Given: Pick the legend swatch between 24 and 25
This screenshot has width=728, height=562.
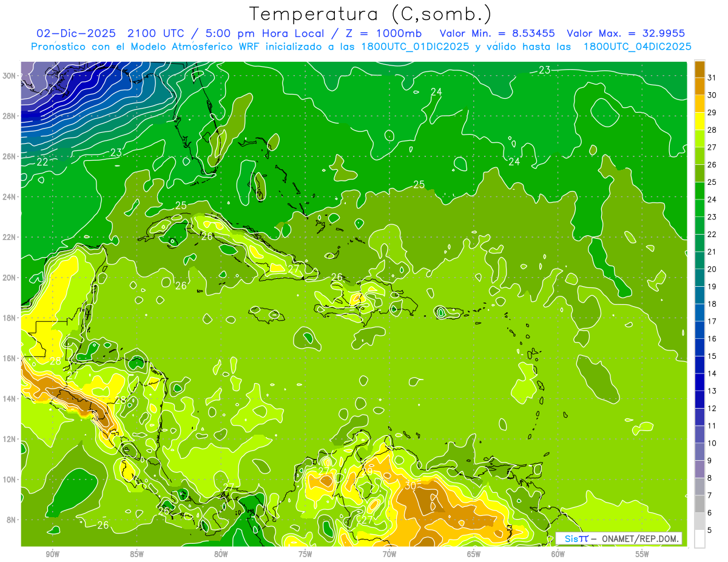Looking at the screenshot, I should coord(699,190).
